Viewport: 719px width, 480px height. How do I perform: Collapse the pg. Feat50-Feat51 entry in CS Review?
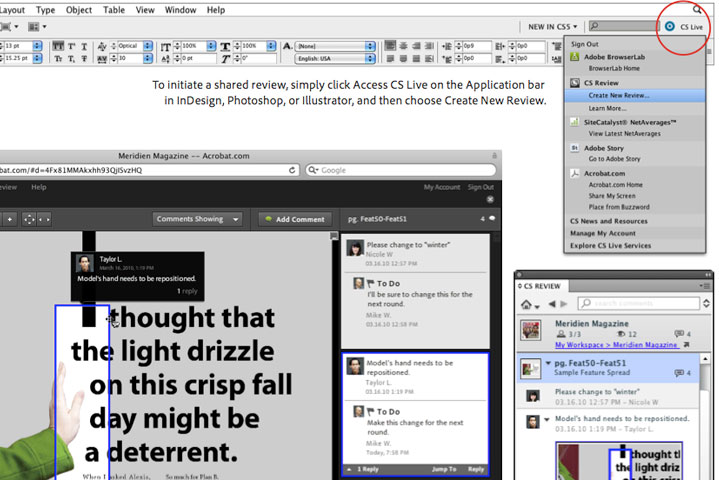548,363
